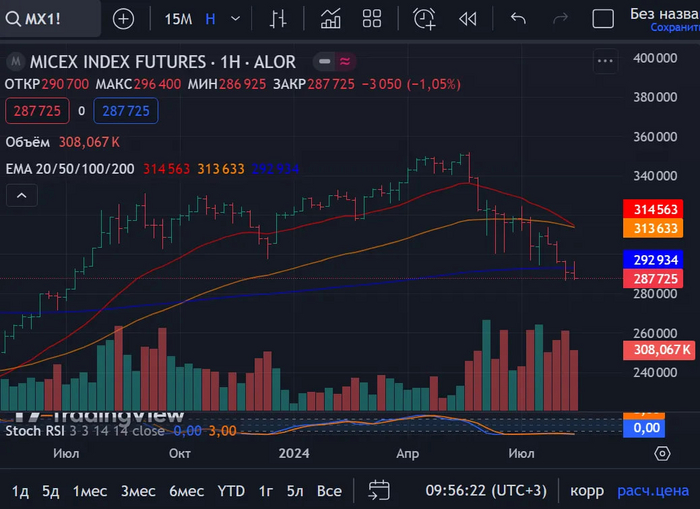Click the orange 313 633 EMA price label
700x509 pixels.
(x=653, y=228)
